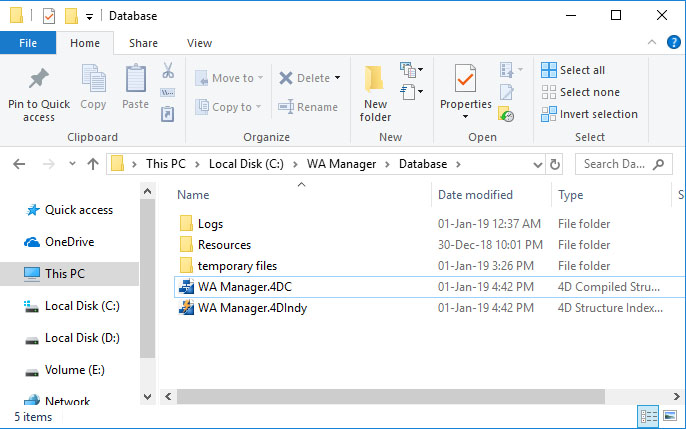
Task: Click the New folder icon
Action: (x=374, y=79)
